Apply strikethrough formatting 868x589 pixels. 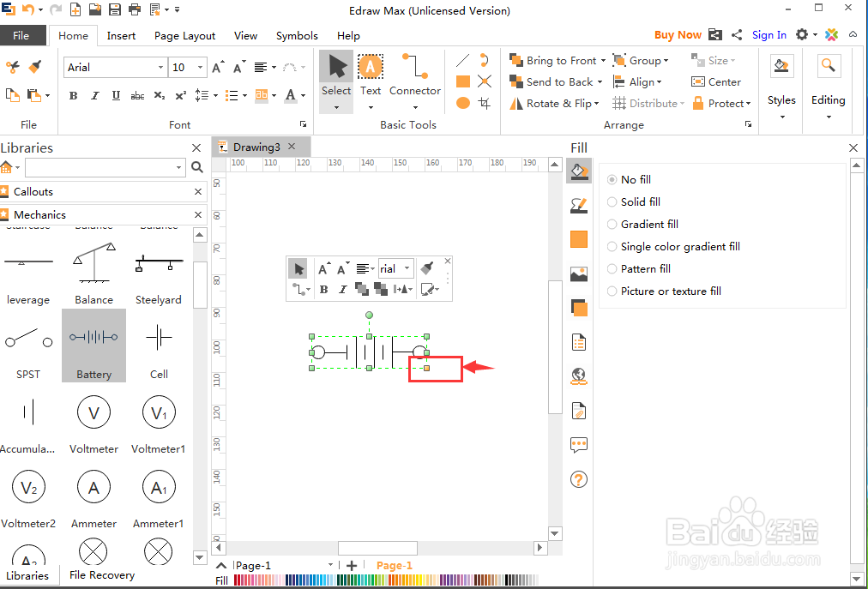(137, 96)
